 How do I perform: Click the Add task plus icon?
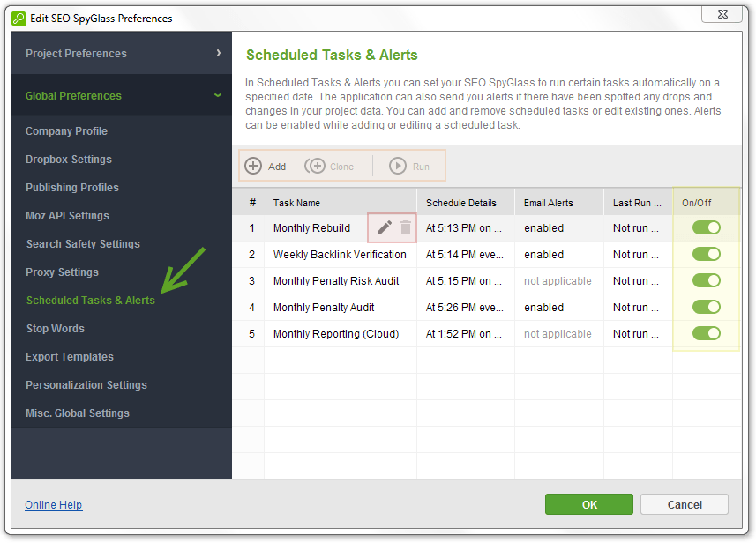point(253,166)
